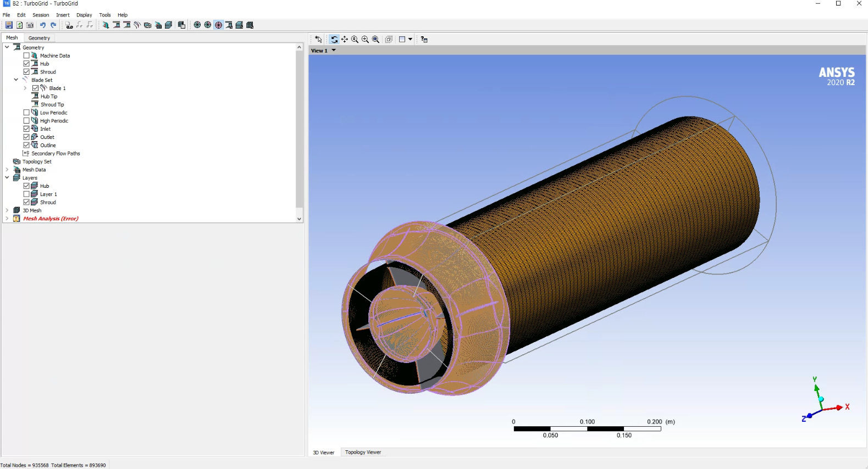This screenshot has width=868, height=469.
Task: Open the Insert menu
Action: coord(63,15)
